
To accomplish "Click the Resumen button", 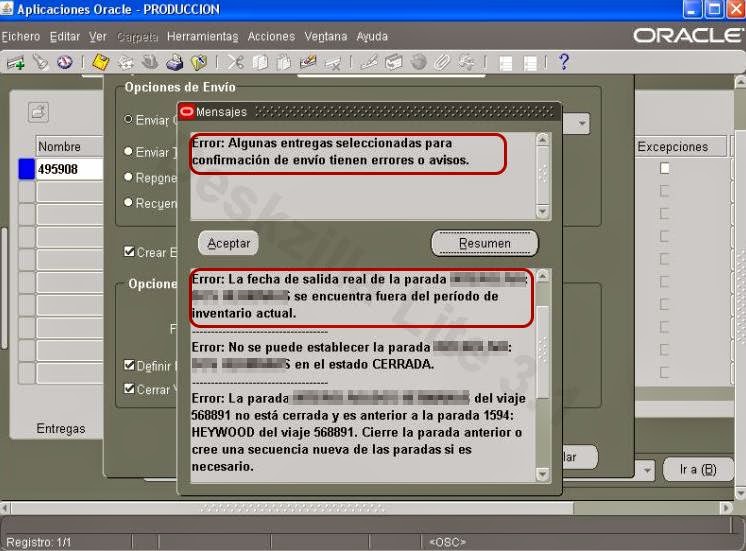I will point(484,243).
